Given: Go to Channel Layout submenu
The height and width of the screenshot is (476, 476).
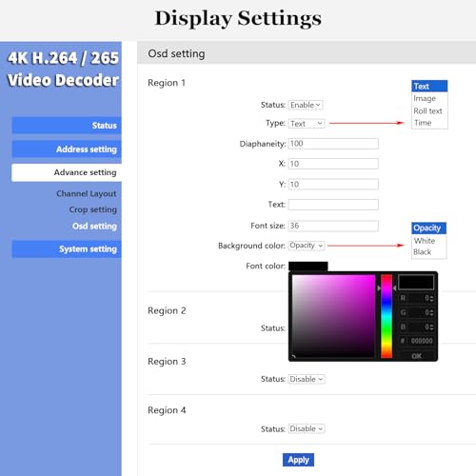Looking at the screenshot, I should coord(87,193).
